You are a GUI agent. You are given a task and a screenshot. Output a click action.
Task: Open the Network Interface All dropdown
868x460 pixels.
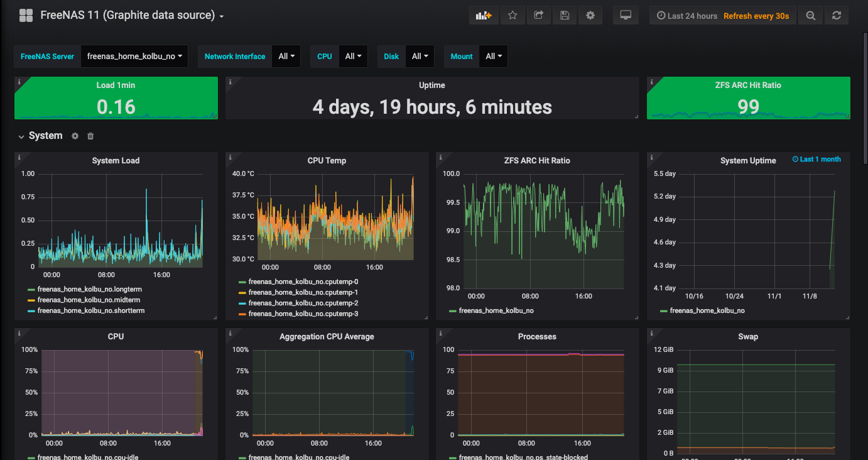[286, 57]
